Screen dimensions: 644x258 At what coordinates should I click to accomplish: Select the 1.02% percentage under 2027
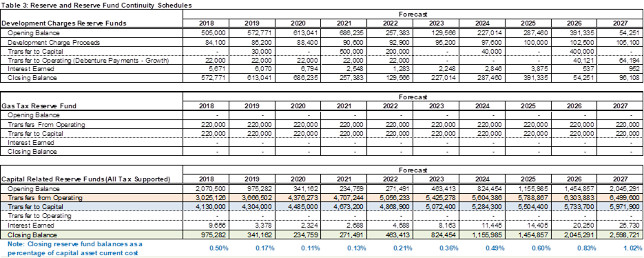coord(633,248)
